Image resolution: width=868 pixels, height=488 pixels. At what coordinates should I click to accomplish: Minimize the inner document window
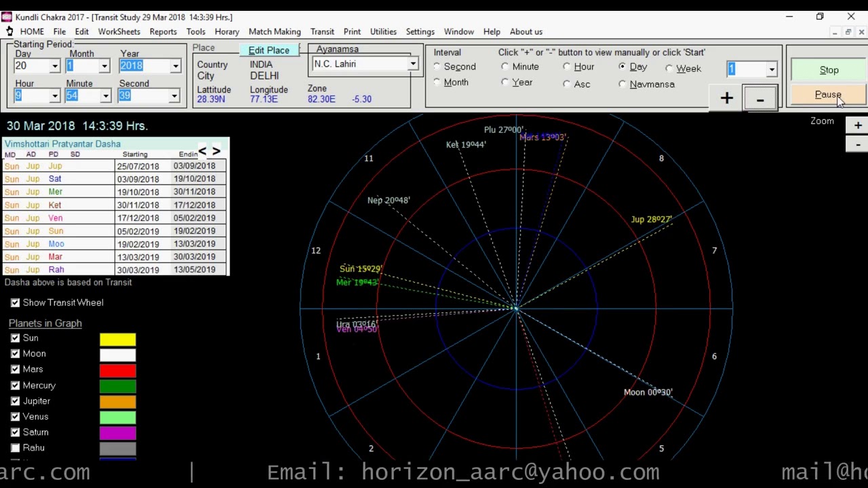click(834, 32)
